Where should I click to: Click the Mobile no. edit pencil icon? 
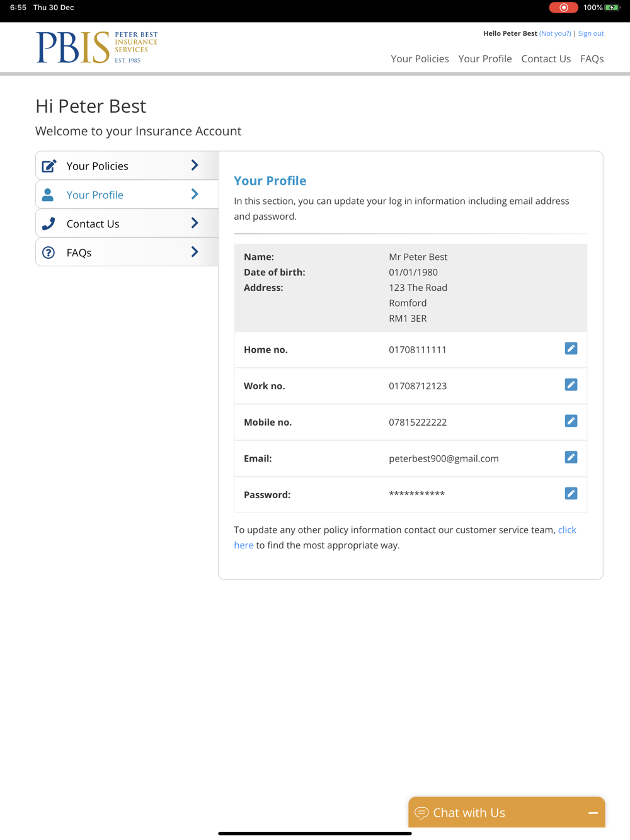click(x=571, y=421)
